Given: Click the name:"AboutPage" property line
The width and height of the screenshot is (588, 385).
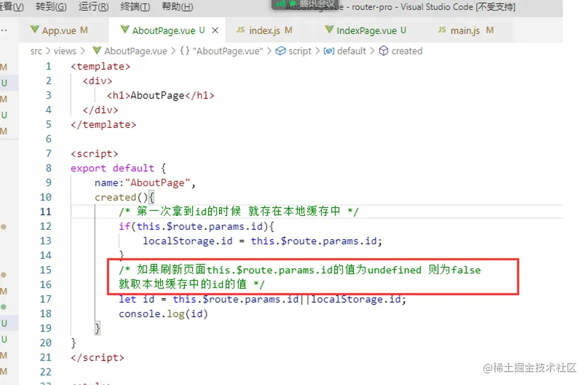Looking at the screenshot, I should [145, 183].
